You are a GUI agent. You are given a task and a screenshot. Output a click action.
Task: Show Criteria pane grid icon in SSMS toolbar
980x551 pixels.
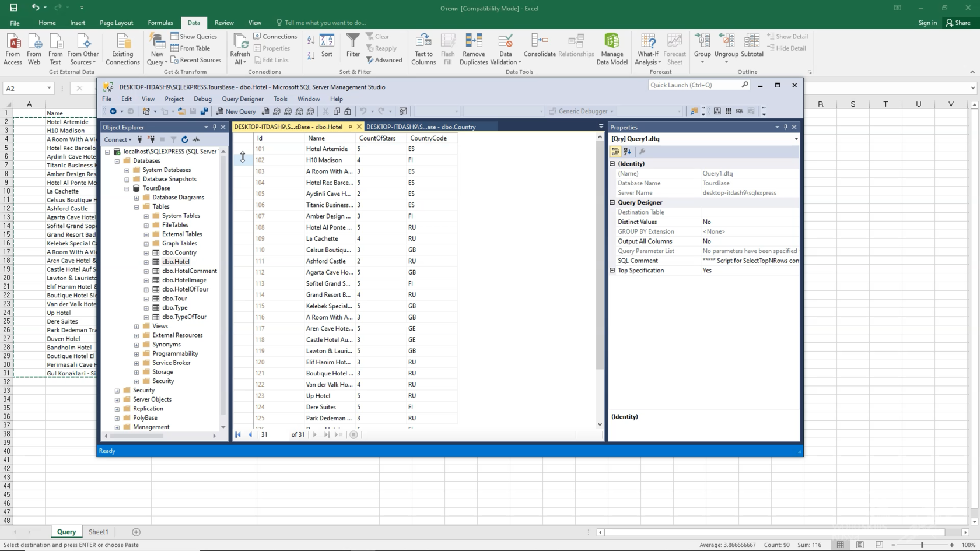tap(728, 111)
